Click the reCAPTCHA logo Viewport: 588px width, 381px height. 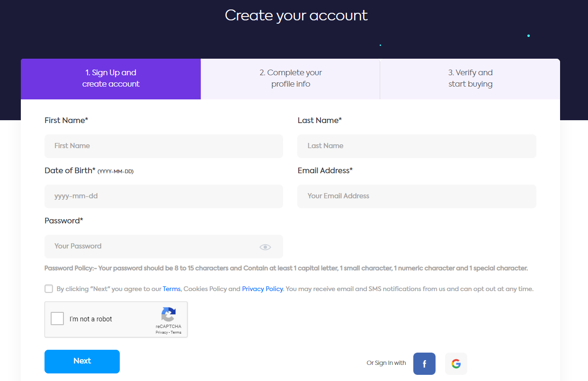[x=169, y=315]
